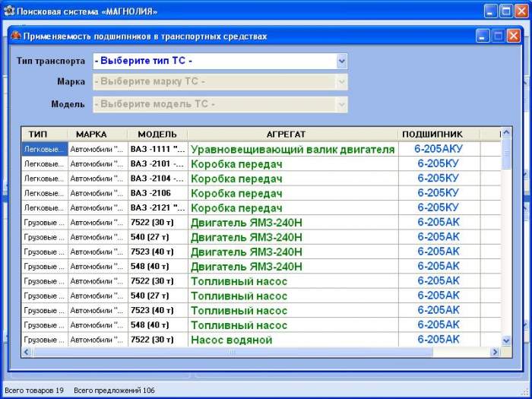Close the Применяемость подшипников window
The height and width of the screenshot is (399, 532).
[513, 36]
